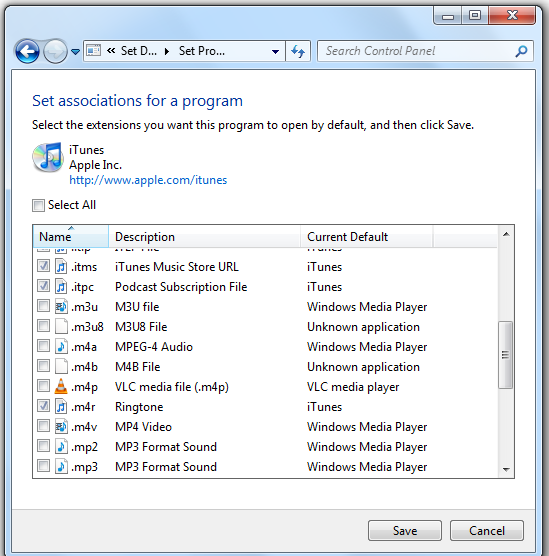
Task: Select the 'M4B File' description text
Action: pyautogui.click(x=137, y=367)
